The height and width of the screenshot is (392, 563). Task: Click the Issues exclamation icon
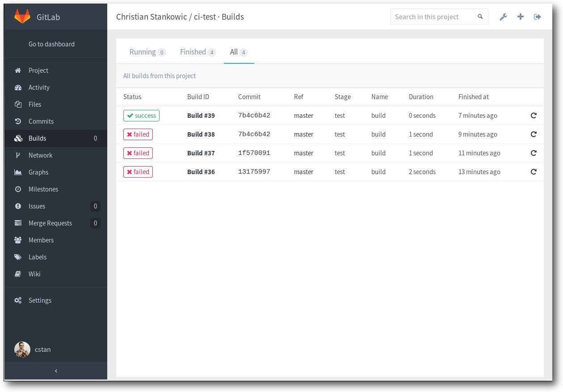click(x=18, y=206)
